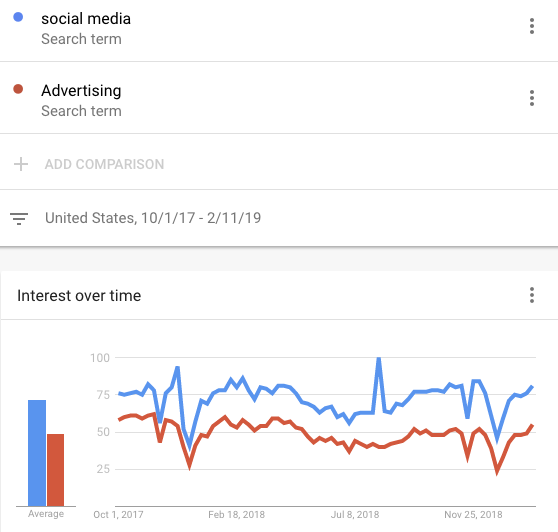Edit the Advertising search term

click(81, 91)
